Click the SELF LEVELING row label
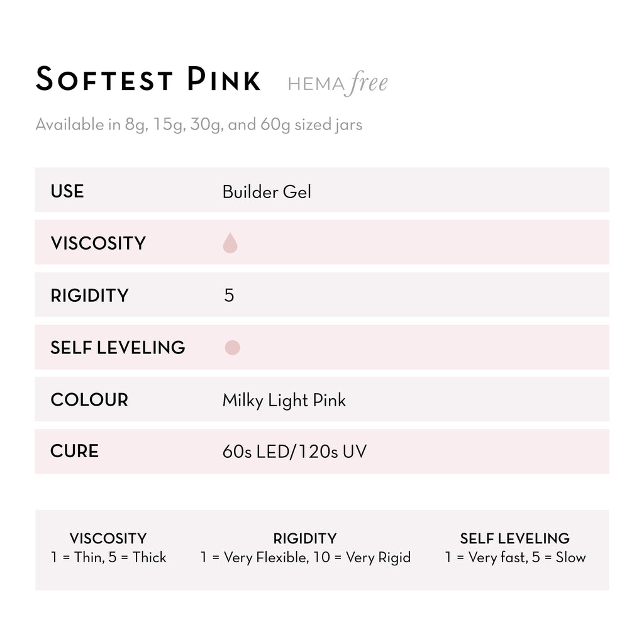 coord(118,347)
